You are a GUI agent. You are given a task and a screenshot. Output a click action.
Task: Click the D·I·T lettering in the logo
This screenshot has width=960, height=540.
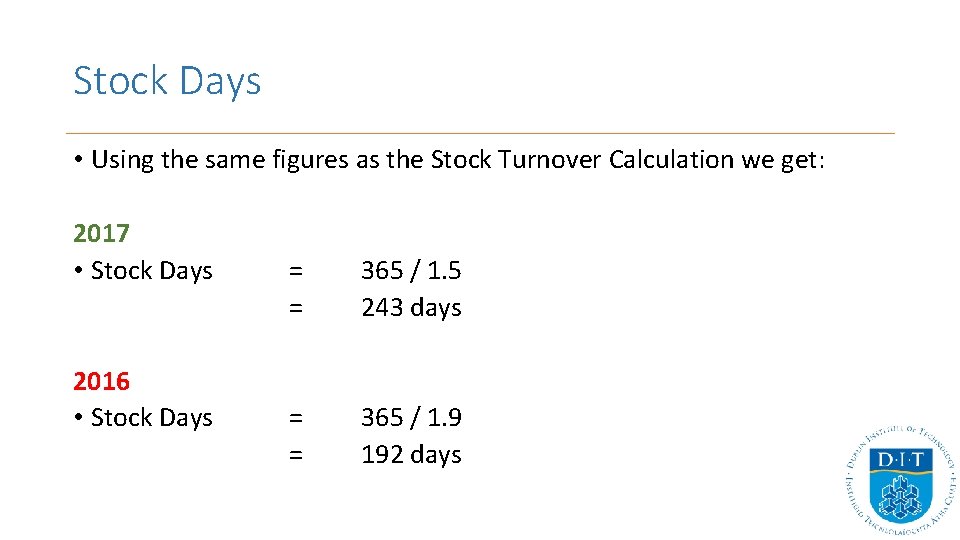click(x=898, y=461)
